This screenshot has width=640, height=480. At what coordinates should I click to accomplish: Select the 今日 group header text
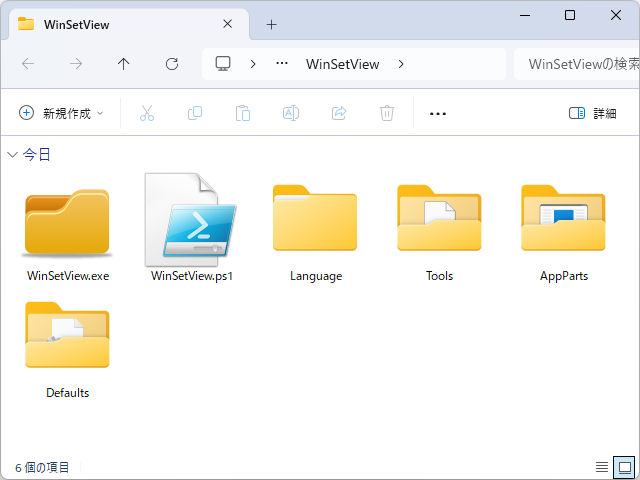(x=37, y=155)
